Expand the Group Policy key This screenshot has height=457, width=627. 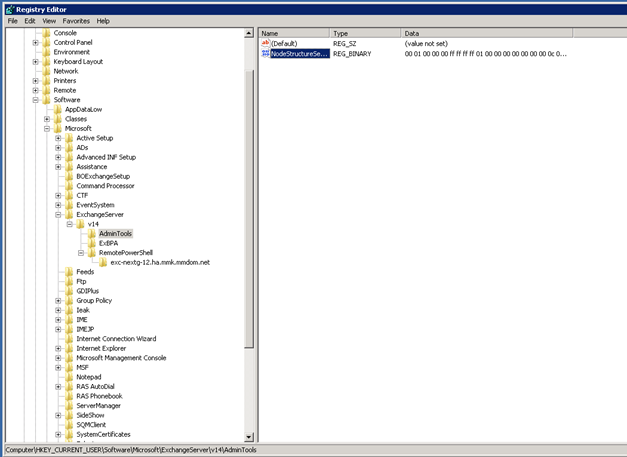[x=58, y=301]
